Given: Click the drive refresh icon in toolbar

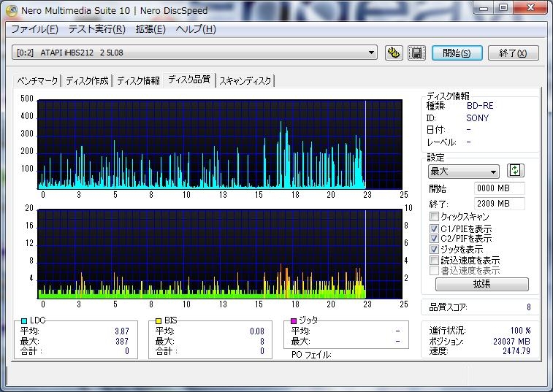Looking at the screenshot, I should pos(394,53).
